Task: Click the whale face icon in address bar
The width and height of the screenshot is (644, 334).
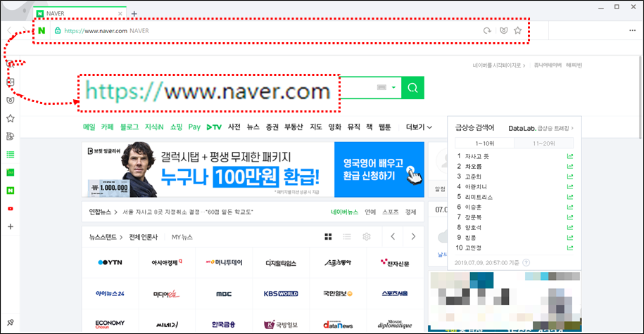Action: pos(503,31)
